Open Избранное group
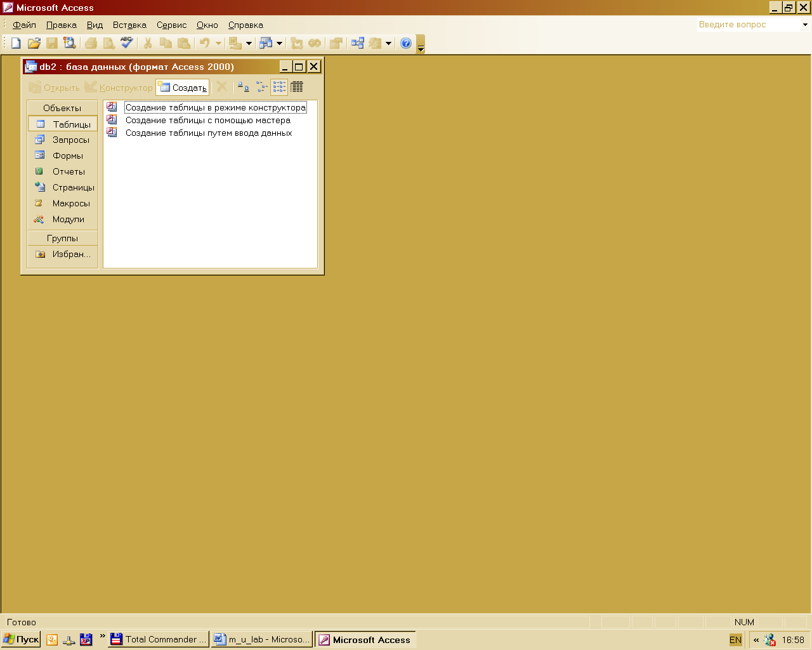812x650 pixels. click(63, 254)
